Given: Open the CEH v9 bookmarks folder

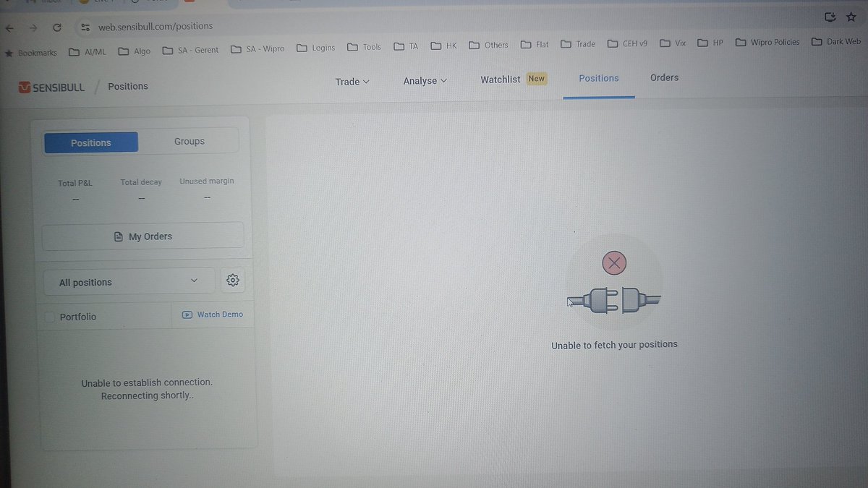Looking at the screenshot, I should tap(629, 43).
